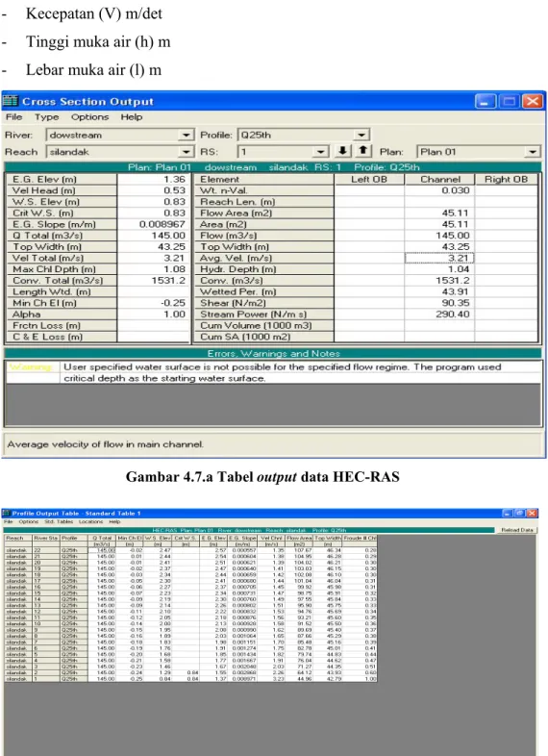
Task: Open the Plan dropdown showing Plan 01
Action: point(532,152)
